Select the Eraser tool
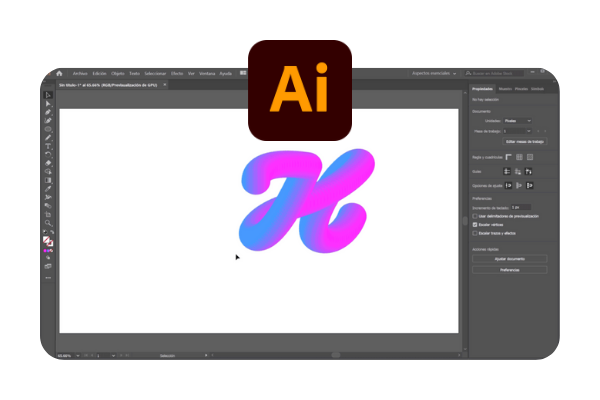 [48, 163]
